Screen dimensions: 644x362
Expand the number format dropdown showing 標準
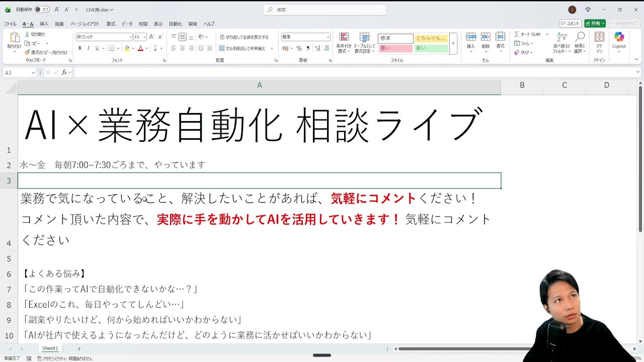pos(328,37)
